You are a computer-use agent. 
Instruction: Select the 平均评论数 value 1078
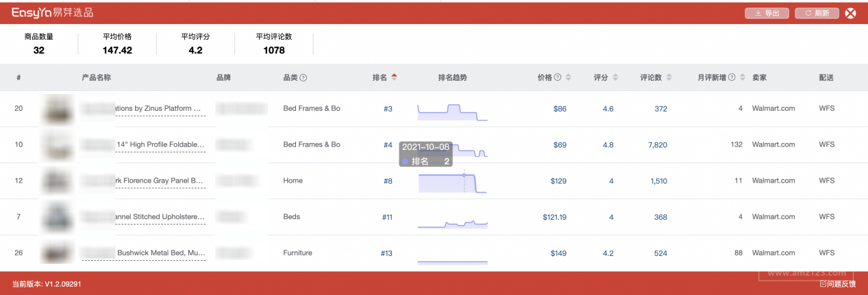pyautogui.click(x=274, y=50)
